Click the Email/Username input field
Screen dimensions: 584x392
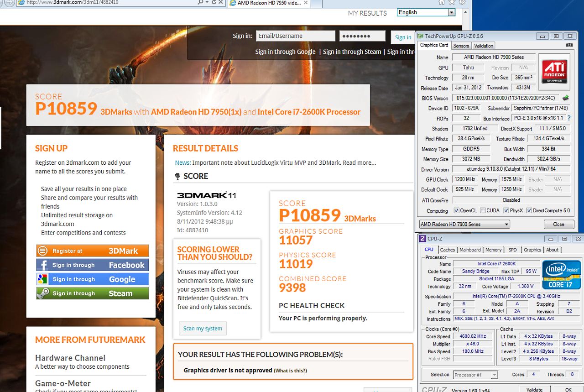tap(295, 36)
